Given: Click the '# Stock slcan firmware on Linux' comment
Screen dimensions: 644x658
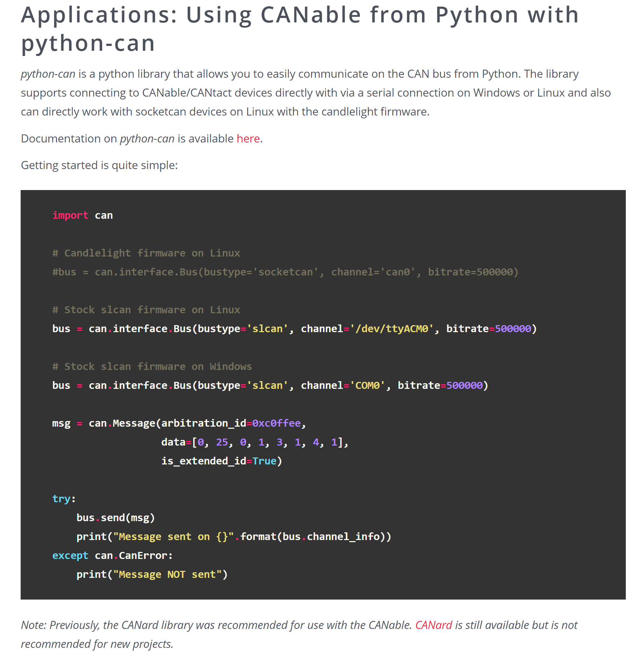Looking at the screenshot, I should pos(146,310).
